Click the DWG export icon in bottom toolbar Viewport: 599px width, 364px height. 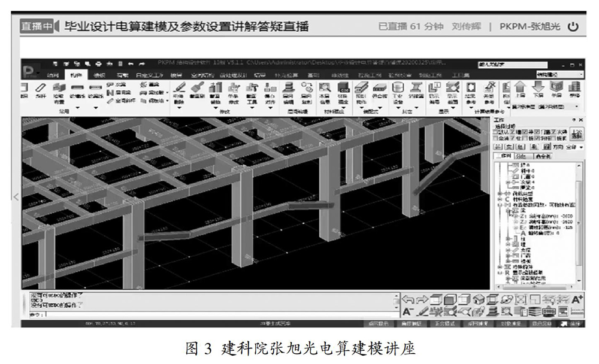point(549,311)
